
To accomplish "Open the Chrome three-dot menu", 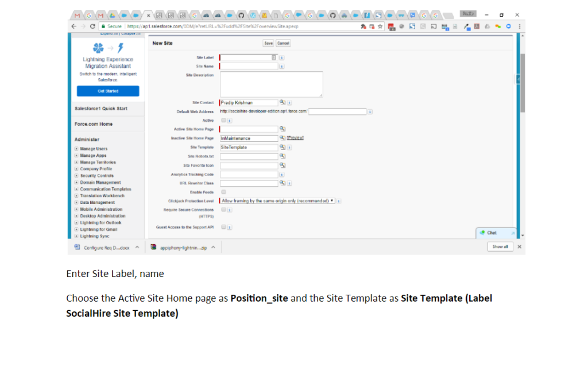I will point(519,26).
